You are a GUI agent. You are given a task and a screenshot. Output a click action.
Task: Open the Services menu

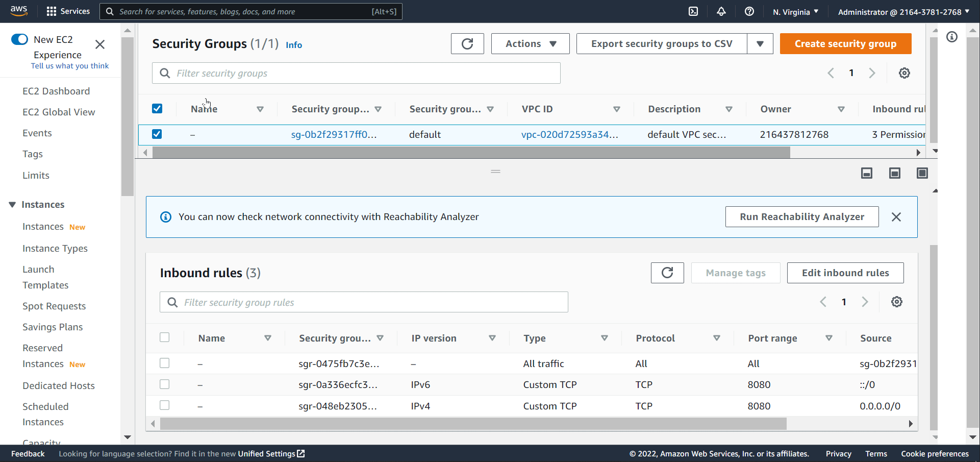tap(68, 11)
